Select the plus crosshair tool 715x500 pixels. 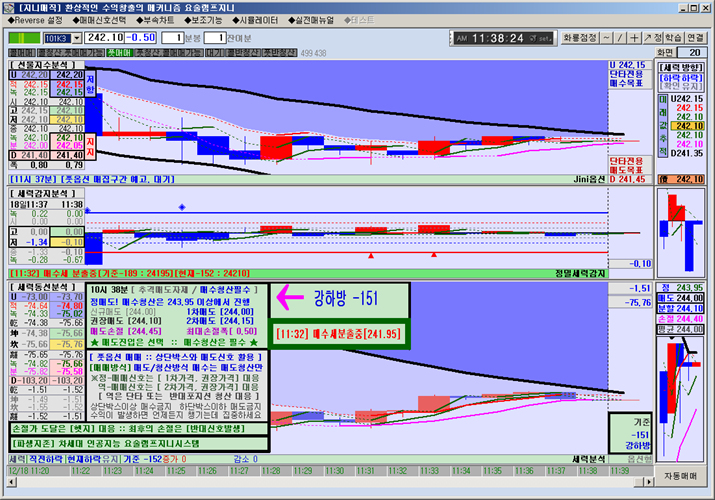(x=634, y=38)
